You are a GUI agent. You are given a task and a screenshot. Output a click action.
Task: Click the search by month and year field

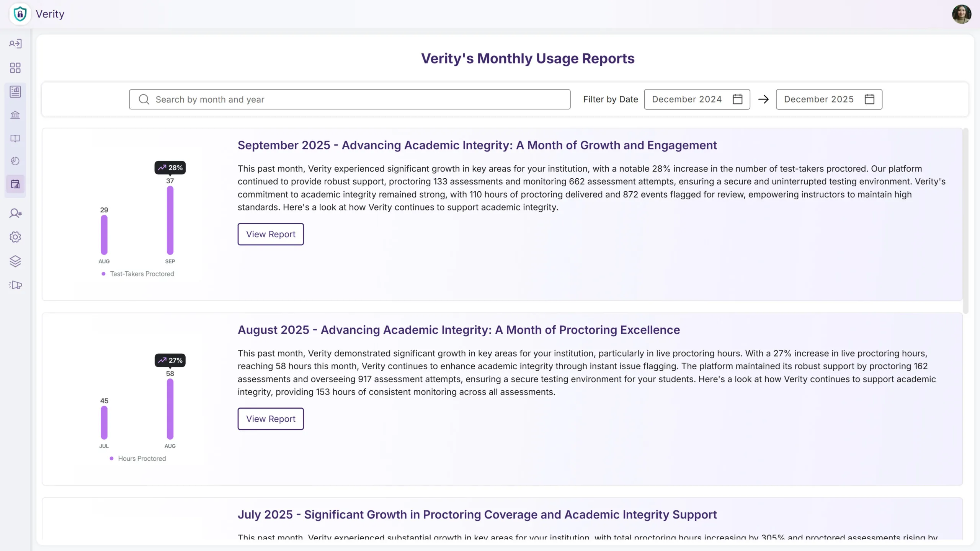[349, 99]
